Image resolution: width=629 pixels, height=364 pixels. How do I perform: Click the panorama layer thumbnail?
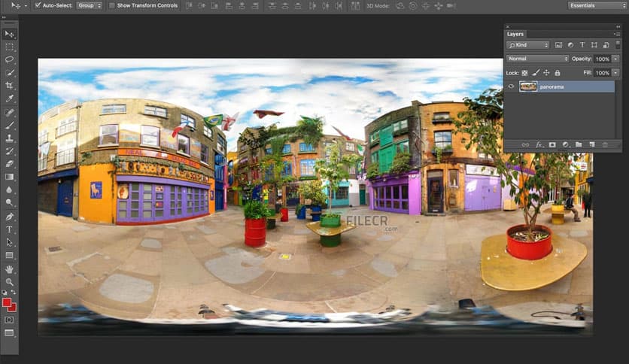(527, 86)
